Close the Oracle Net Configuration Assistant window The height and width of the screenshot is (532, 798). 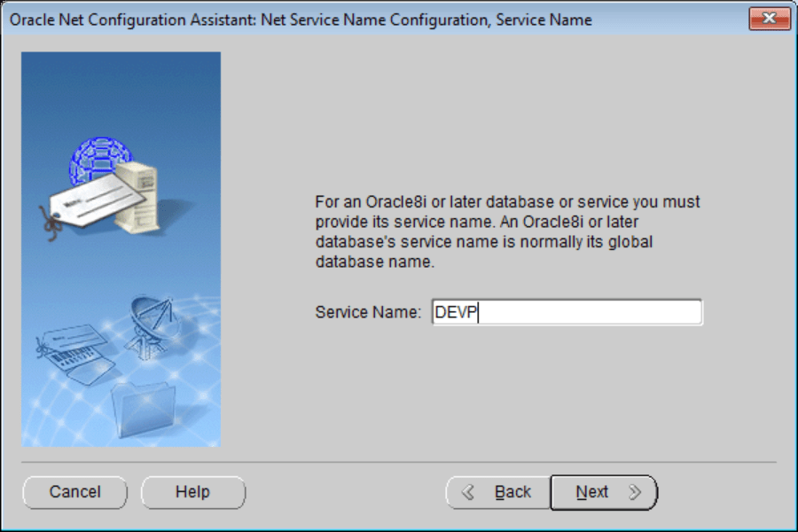770,19
